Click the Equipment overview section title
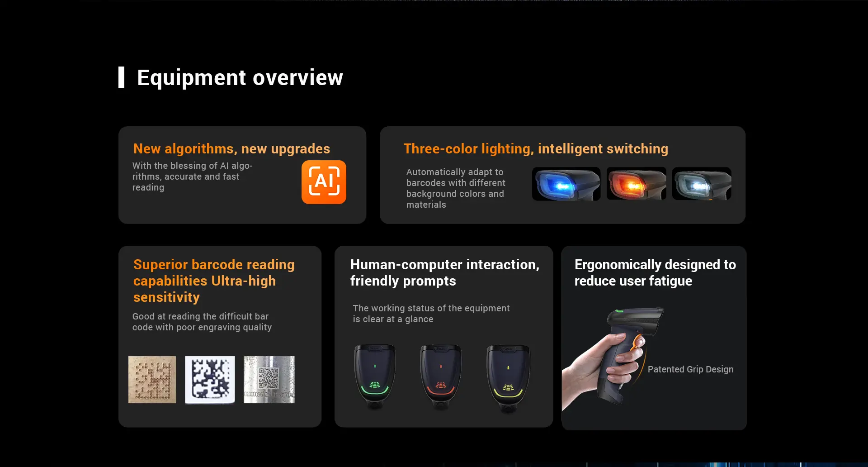 pyautogui.click(x=240, y=77)
